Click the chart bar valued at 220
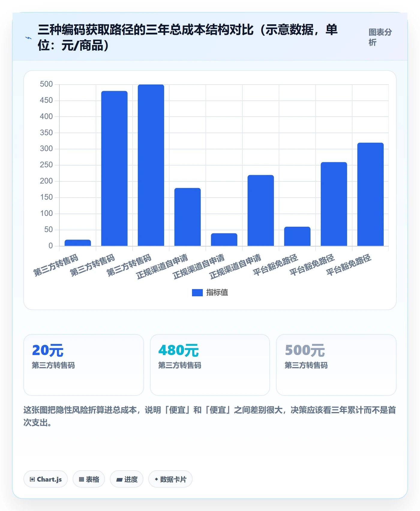This screenshot has height=511, width=420. click(x=261, y=211)
